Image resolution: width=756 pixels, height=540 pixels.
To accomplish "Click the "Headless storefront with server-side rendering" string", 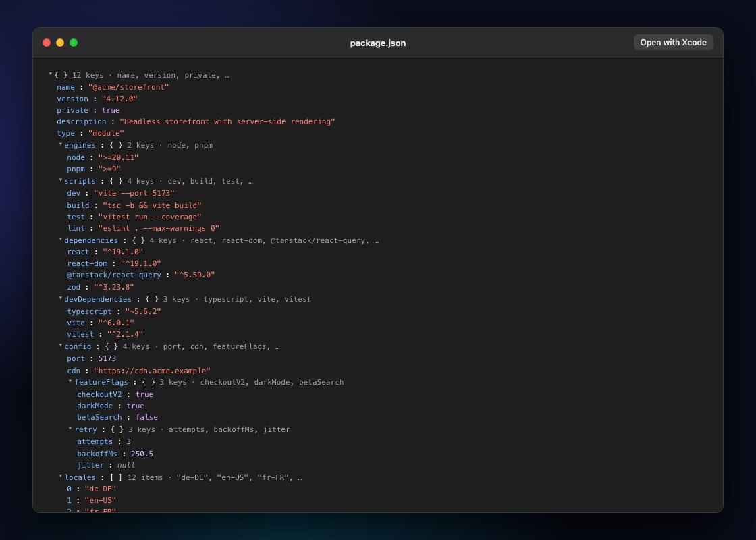I will pos(227,122).
